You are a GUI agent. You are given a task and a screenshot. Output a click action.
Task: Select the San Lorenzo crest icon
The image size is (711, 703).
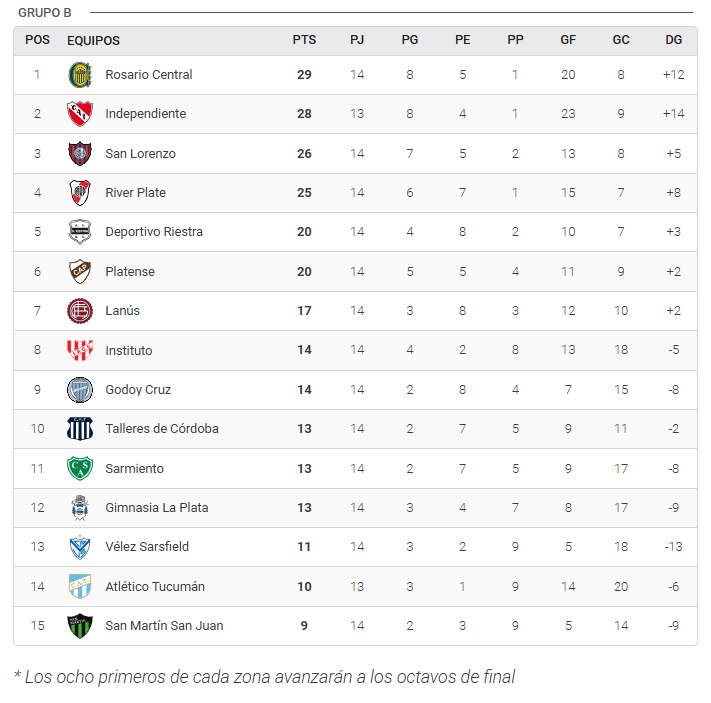coord(79,153)
